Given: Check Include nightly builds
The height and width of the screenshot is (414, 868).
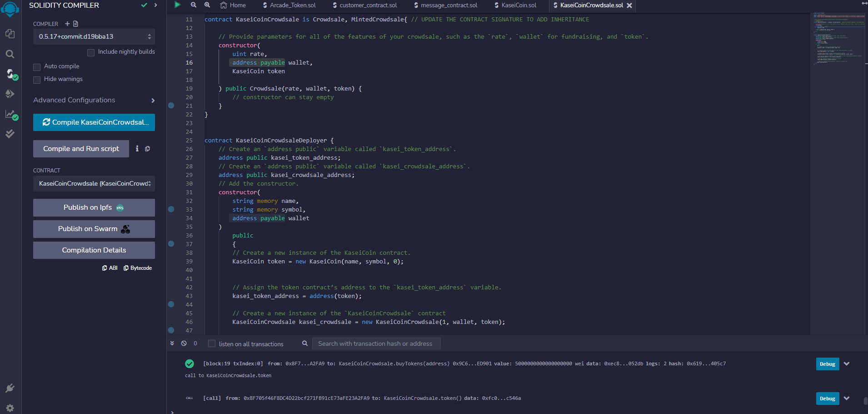Looking at the screenshot, I should click(90, 52).
